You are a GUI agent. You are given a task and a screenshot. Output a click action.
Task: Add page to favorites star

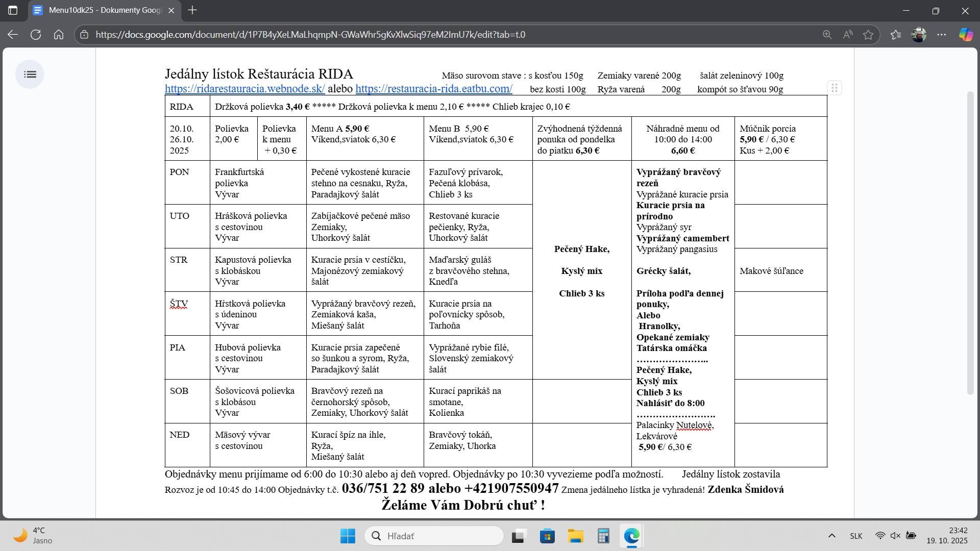pos(868,35)
